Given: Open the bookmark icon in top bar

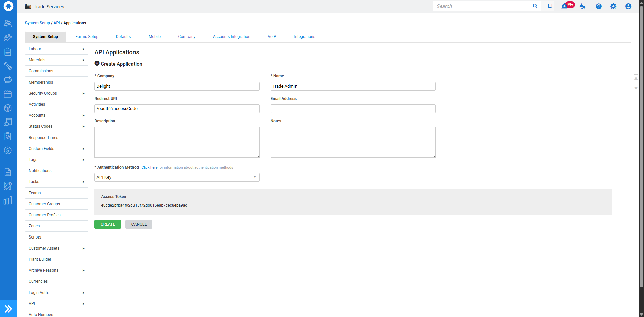Looking at the screenshot, I should tap(550, 6).
